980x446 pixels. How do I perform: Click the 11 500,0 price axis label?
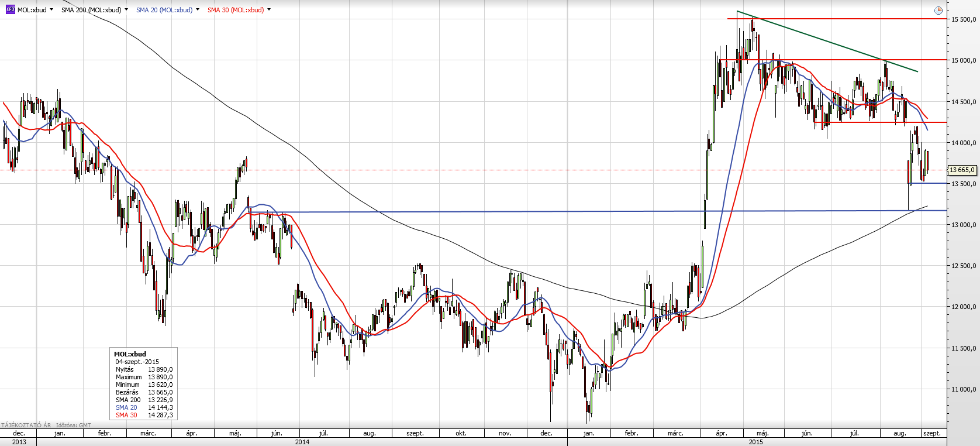964,348
